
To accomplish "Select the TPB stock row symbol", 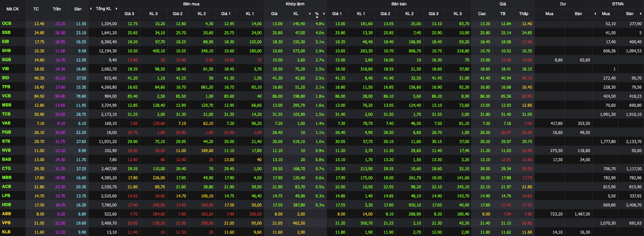I will [x=6, y=87].
